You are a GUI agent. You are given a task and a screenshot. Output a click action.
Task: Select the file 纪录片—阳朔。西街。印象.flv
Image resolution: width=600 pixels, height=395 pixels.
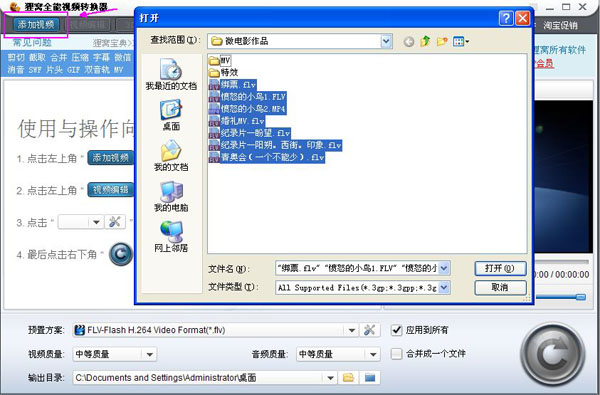coord(275,145)
